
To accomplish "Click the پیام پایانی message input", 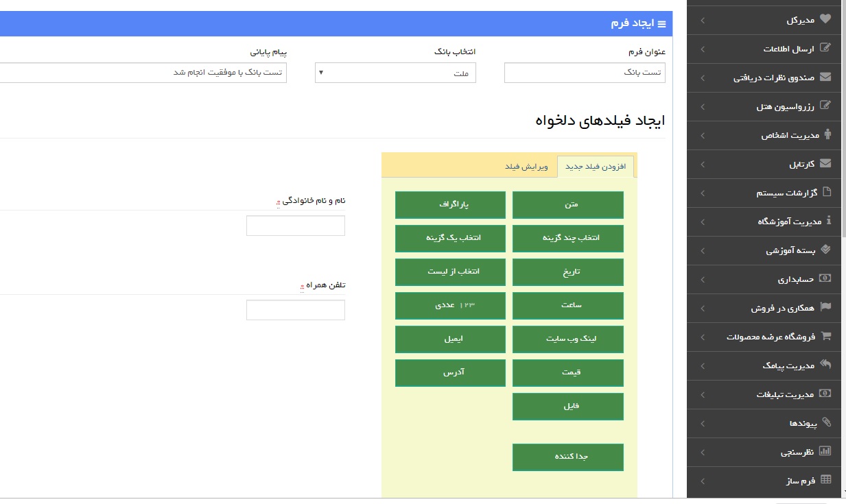I will pos(143,73).
